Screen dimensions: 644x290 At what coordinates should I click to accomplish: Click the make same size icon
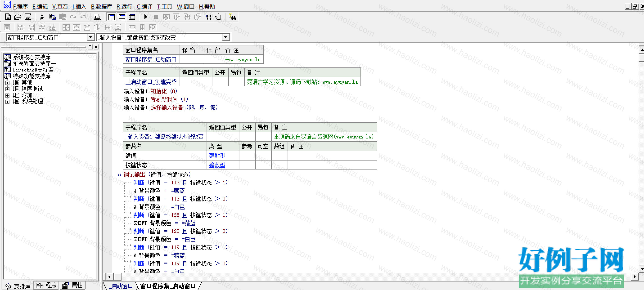[153, 27]
